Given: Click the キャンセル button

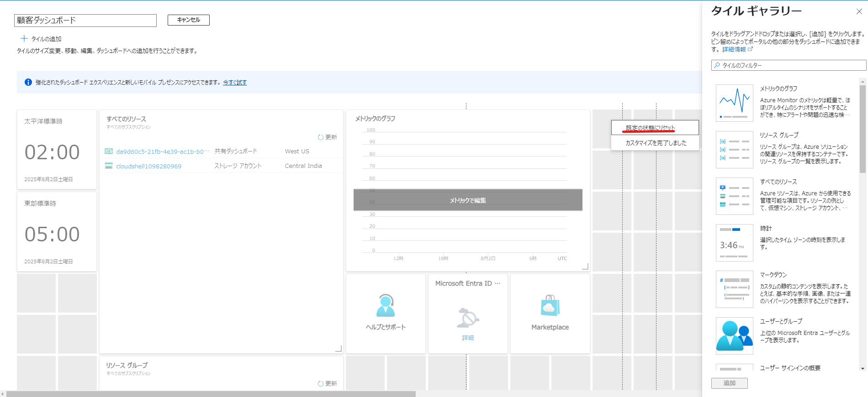Looking at the screenshot, I should point(189,20).
